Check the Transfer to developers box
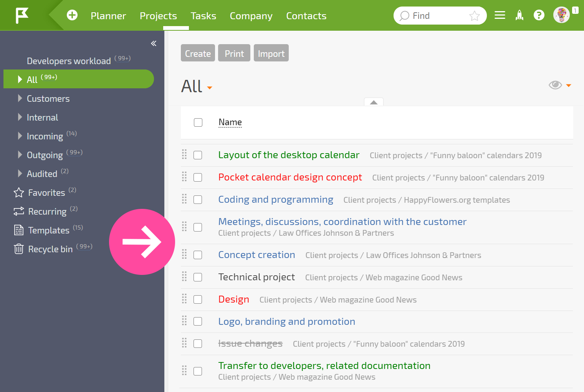584x392 pixels. pyautogui.click(x=198, y=371)
